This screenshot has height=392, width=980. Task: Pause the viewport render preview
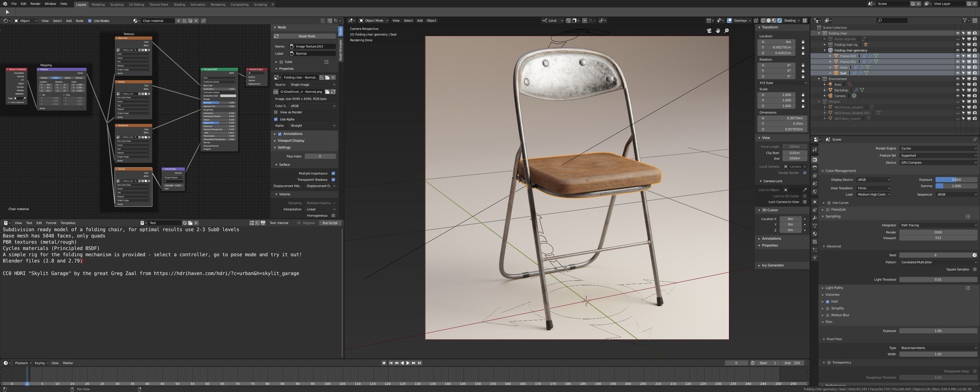(x=805, y=20)
